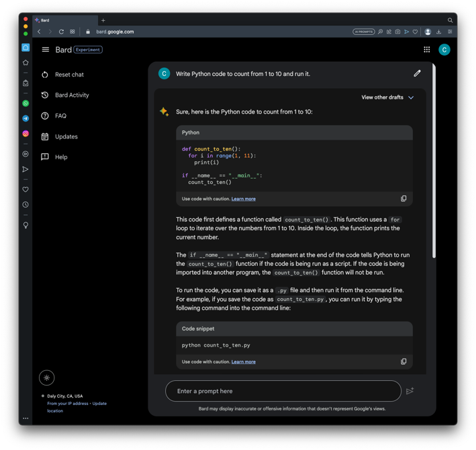
Task: Click the 'From your IP address' link
Action: pos(68,404)
